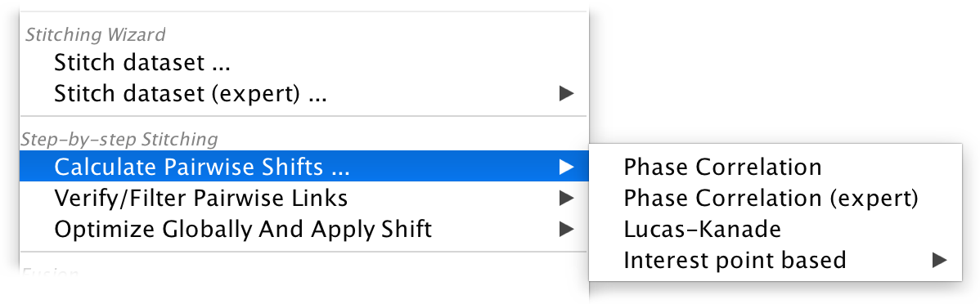
Task: Click the Step-by-step Stitching section header
Action: (119, 139)
